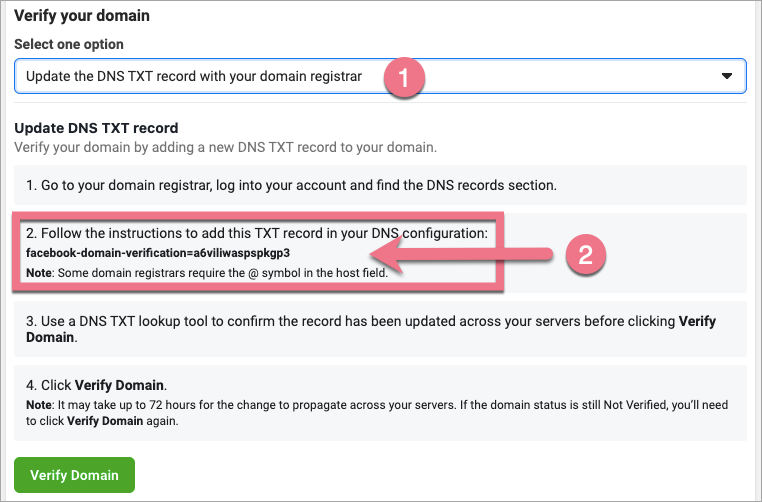Click step 2 'Follow the instructions' line
This screenshot has width=762, height=502.
(x=256, y=233)
